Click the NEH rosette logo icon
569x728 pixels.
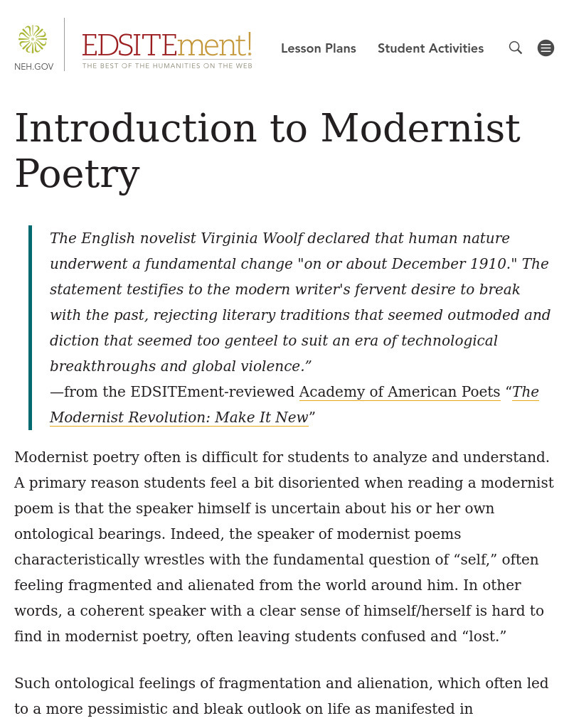pyautogui.click(x=33, y=39)
